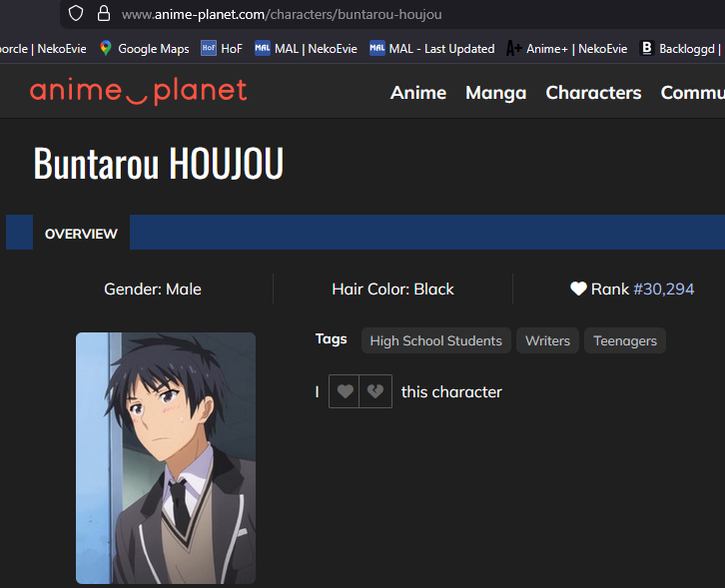Open the Manga menu
725x588 pixels.
(496, 93)
